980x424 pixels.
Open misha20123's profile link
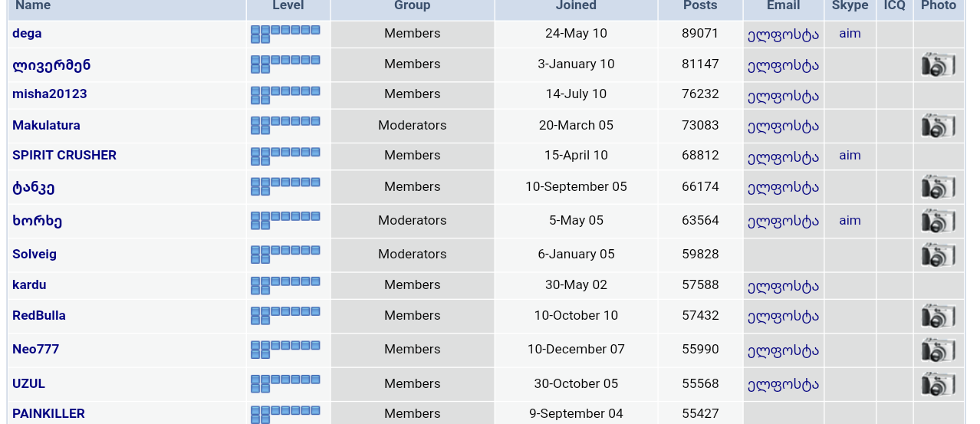click(50, 94)
